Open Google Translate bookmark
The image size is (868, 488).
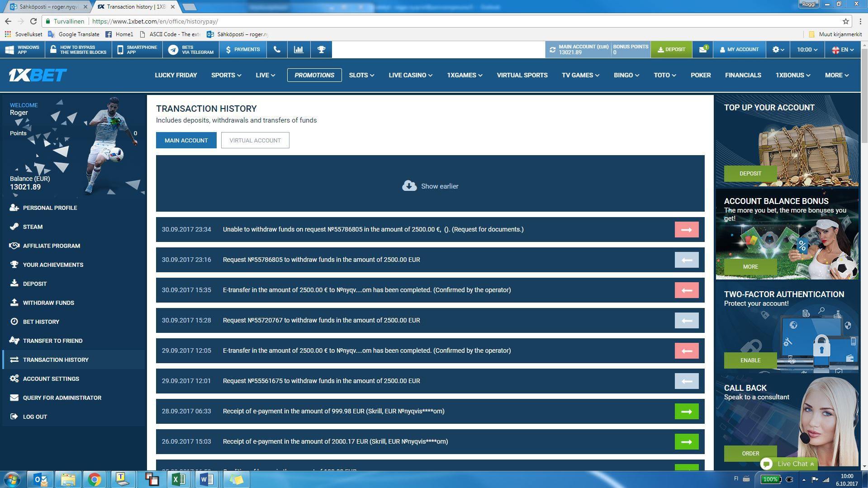(74, 34)
